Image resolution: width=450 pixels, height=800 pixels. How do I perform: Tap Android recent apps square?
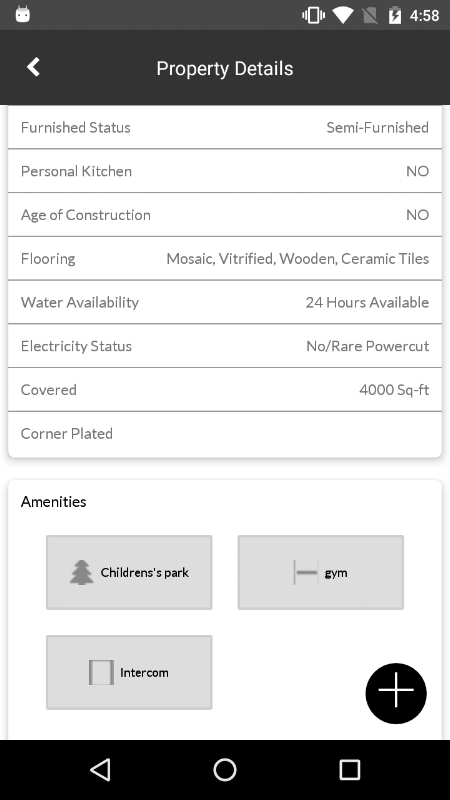coord(350,769)
